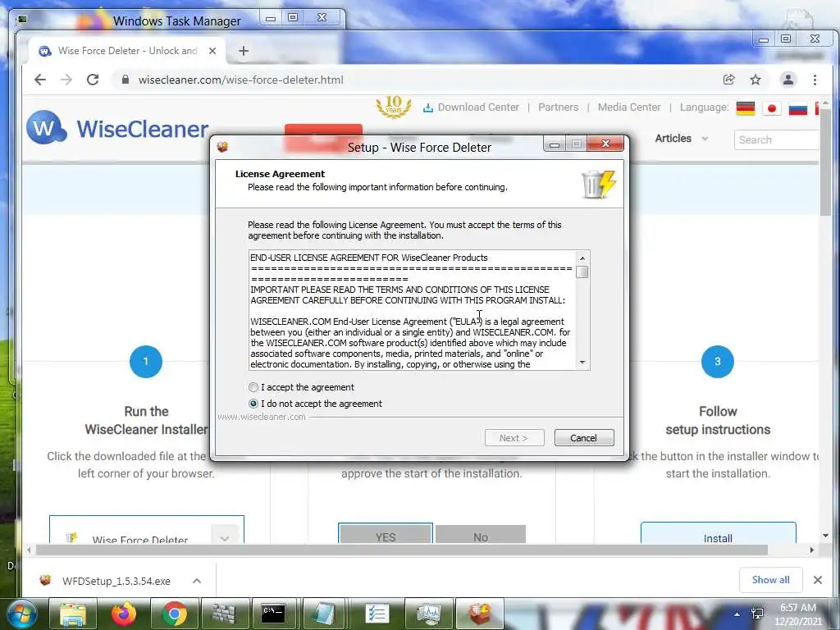Reload the WiseCleaner page
This screenshot has width=840, height=630.
pos(93,80)
